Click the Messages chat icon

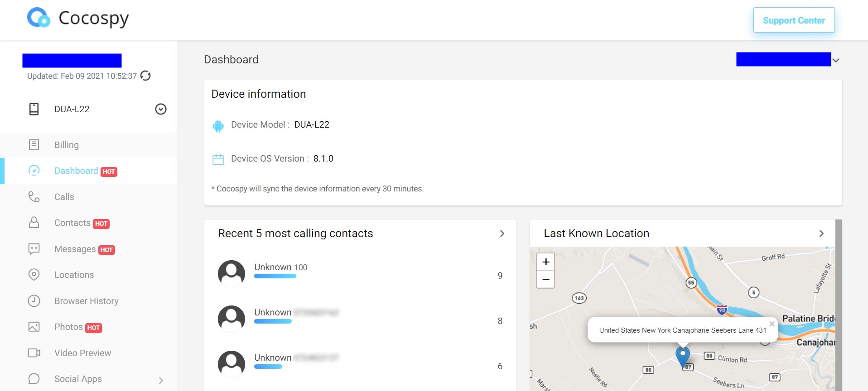(34, 249)
